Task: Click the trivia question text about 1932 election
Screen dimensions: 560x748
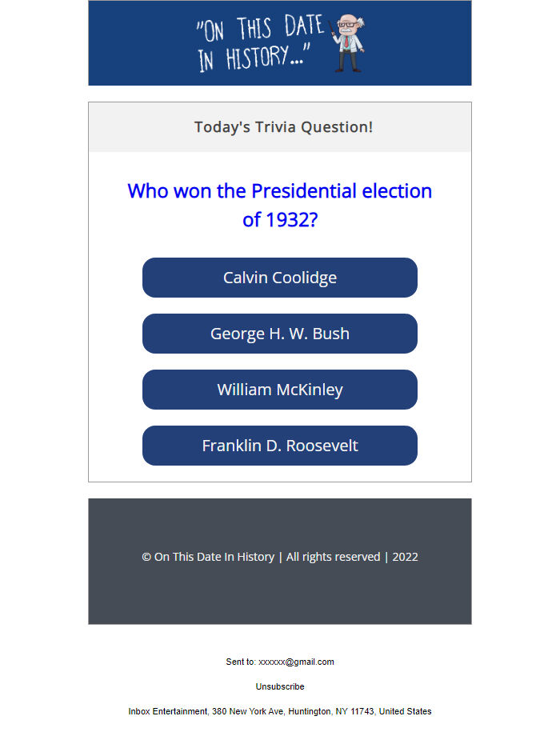Action: coord(279,204)
